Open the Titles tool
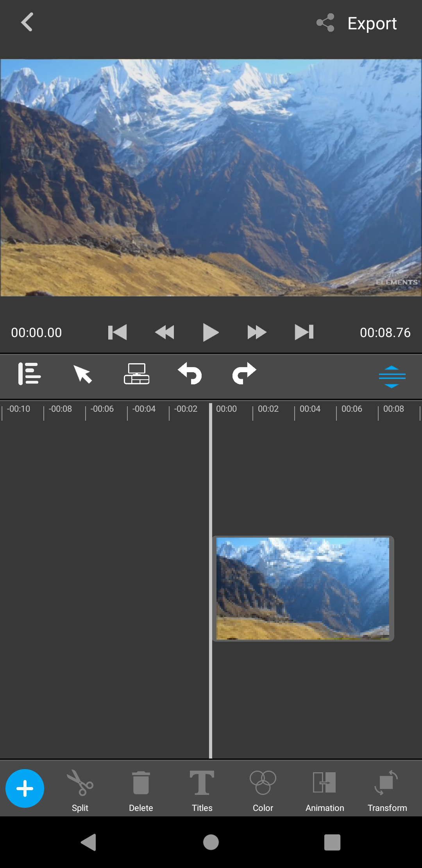422x868 pixels. tap(202, 791)
